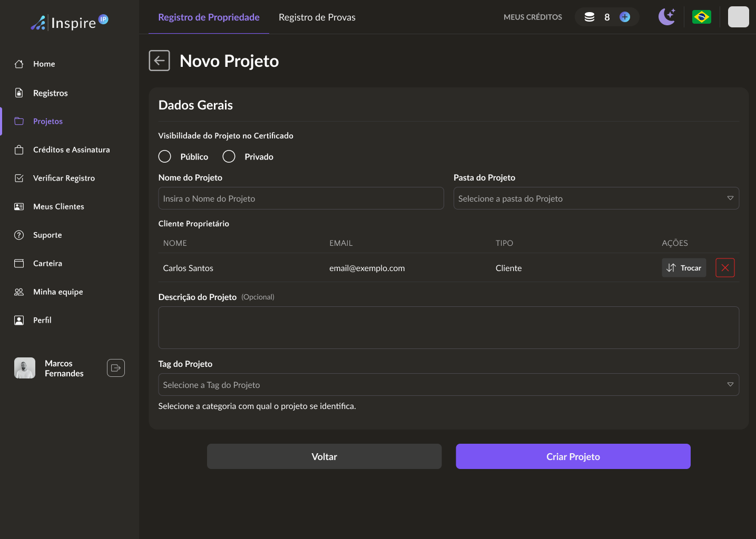This screenshot has width=756, height=539.
Task: Expand the Pasta do Projeto dropdown
Action: [596, 198]
